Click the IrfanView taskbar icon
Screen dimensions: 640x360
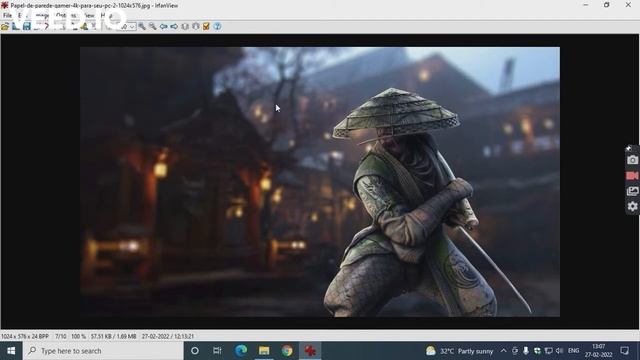(310, 351)
